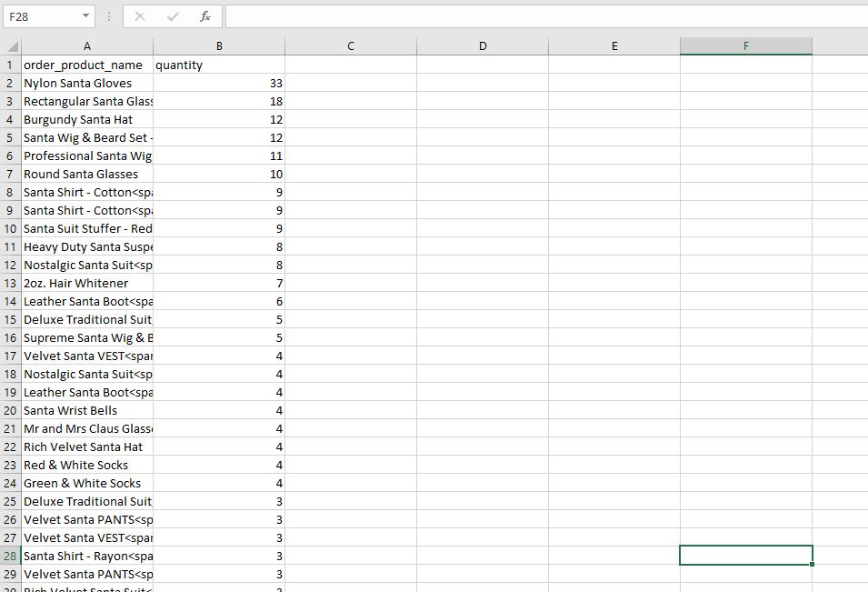The image size is (868, 592).
Task: Click the cell containing quantity 33
Action: click(219, 83)
